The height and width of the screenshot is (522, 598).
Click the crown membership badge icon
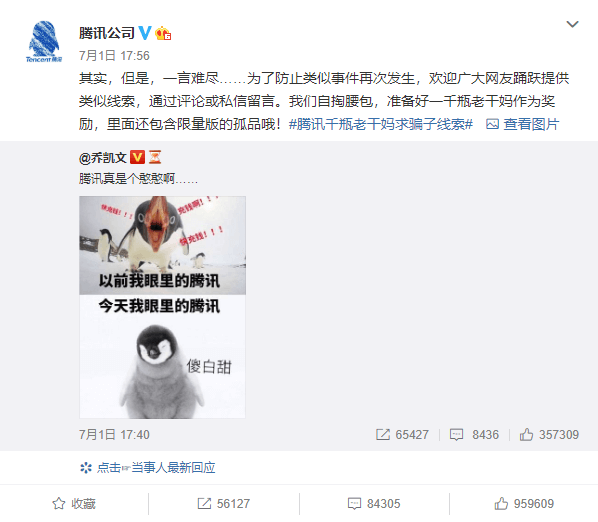click(163, 34)
